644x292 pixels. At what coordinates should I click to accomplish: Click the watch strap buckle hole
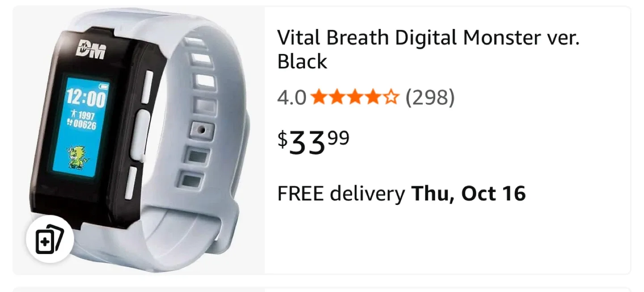coord(201,130)
